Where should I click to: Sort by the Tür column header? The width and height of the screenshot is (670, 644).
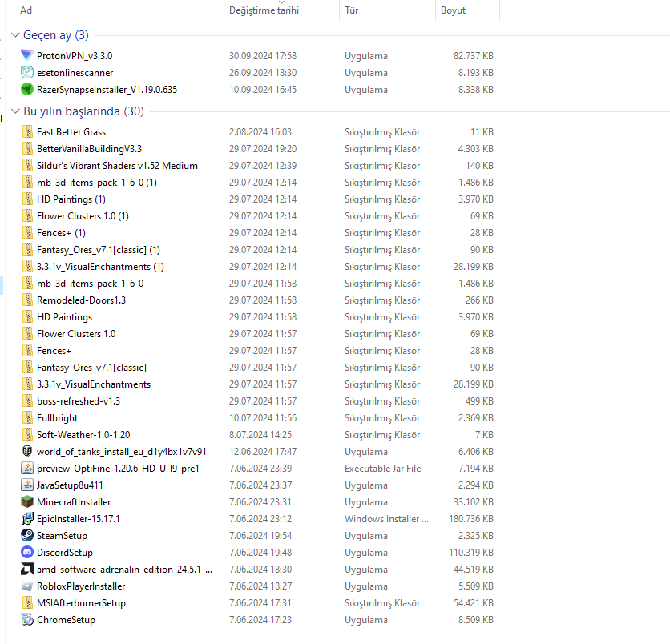351,10
